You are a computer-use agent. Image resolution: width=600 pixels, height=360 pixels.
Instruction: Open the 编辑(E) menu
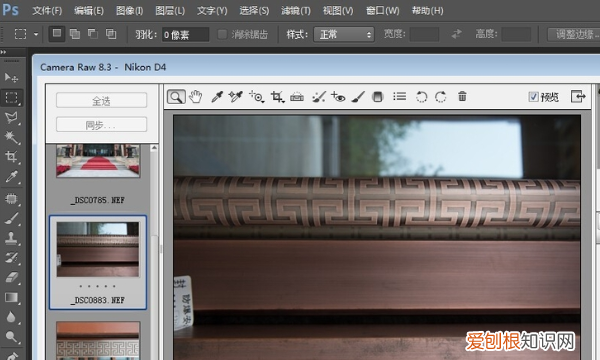(x=88, y=10)
